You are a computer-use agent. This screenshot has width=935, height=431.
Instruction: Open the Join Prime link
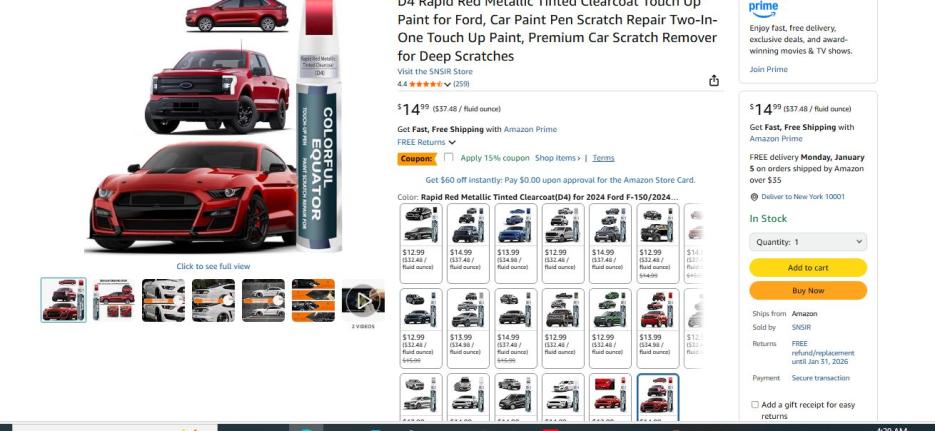point(768,69)
